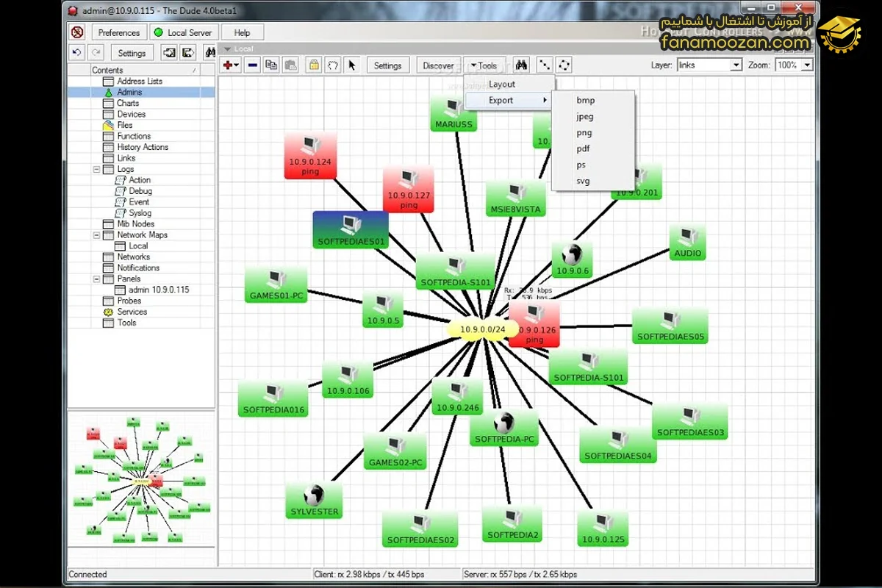Collapse the Network Maps tree node
This screenshot has width=882, height=588.
click(x=97, y=235)
